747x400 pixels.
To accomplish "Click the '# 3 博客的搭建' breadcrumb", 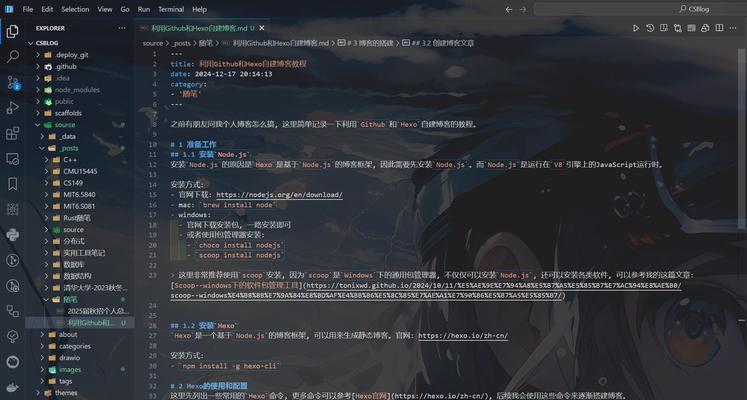I will (365, 43).
